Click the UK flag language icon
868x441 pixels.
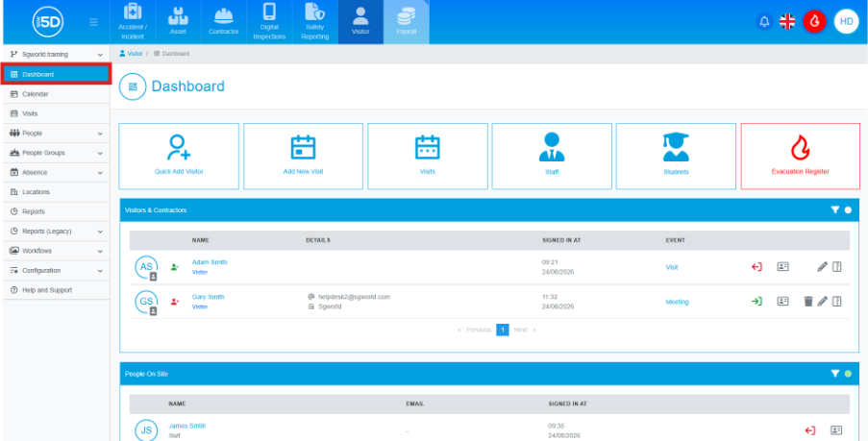click(x=787, y=21)
